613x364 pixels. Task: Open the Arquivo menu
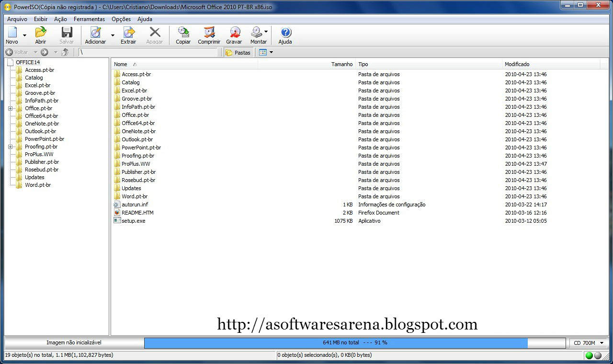[17, 19]
